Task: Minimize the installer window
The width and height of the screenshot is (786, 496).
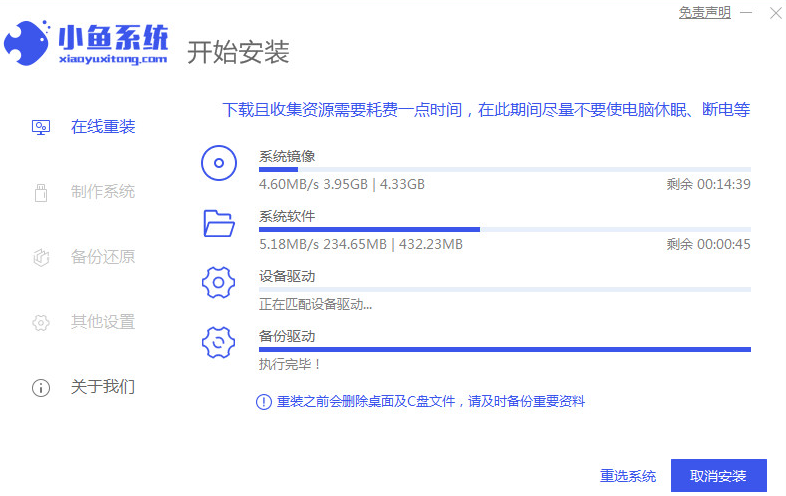Action: pos(746,13)
